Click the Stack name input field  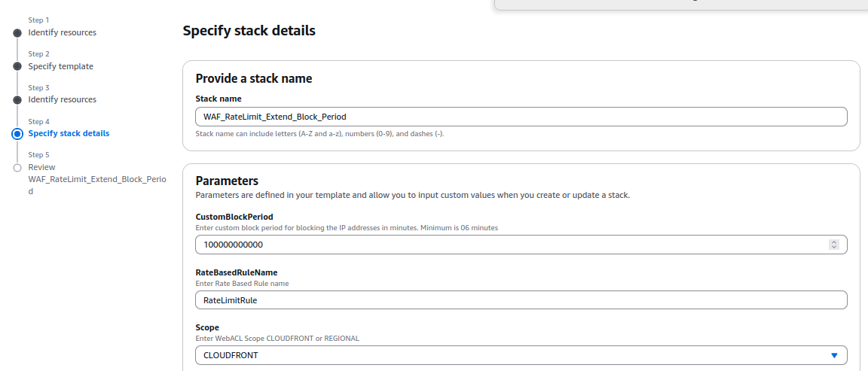click(521, 117)
